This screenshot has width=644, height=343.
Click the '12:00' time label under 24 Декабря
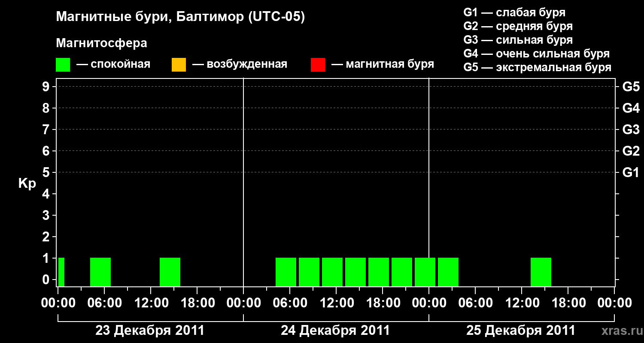[336, 303]
